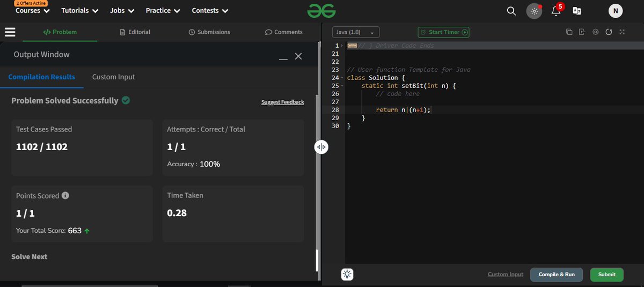
Task: Open notifications bell icon
Action: 556,11
